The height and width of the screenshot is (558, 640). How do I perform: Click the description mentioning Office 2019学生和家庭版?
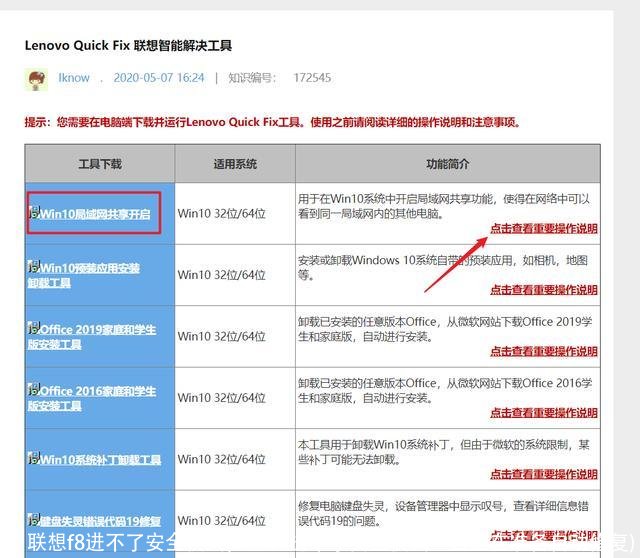click(445, 329)
